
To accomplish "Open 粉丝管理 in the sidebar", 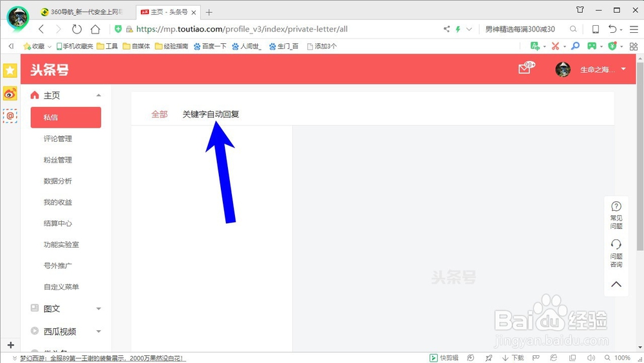I will [x=58, y=160].
